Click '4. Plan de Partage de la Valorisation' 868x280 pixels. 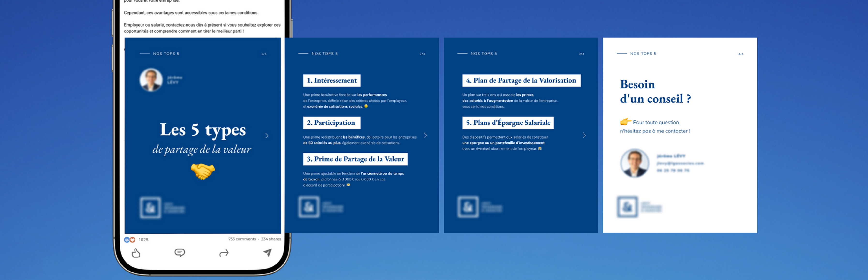point(521,81)
